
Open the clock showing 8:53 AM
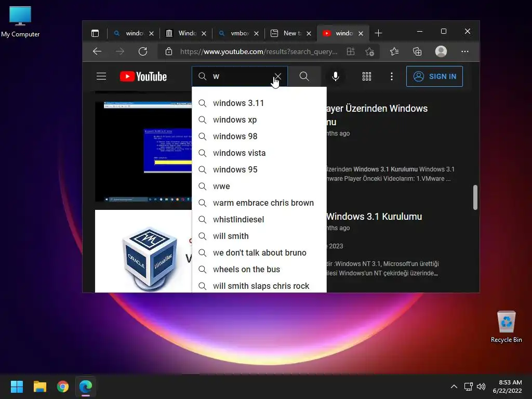(507, 387)
